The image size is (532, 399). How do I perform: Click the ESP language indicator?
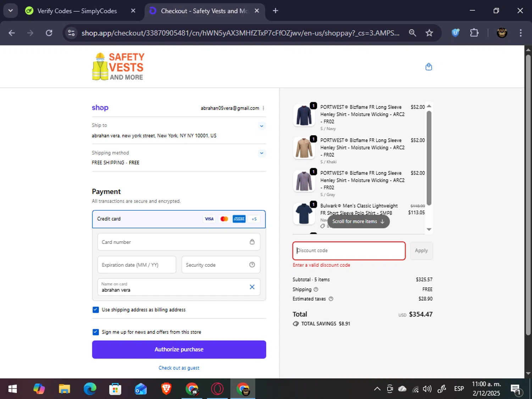459,389
